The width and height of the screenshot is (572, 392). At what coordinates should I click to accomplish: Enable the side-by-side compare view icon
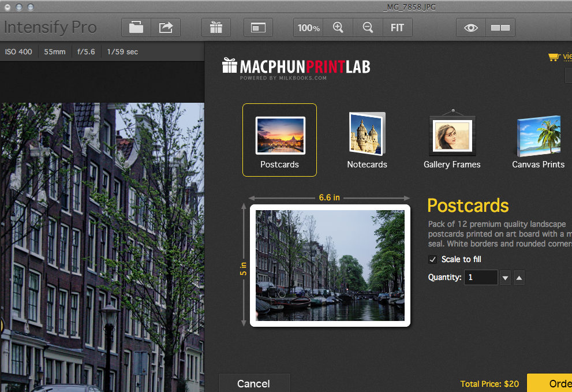point(500,28)
